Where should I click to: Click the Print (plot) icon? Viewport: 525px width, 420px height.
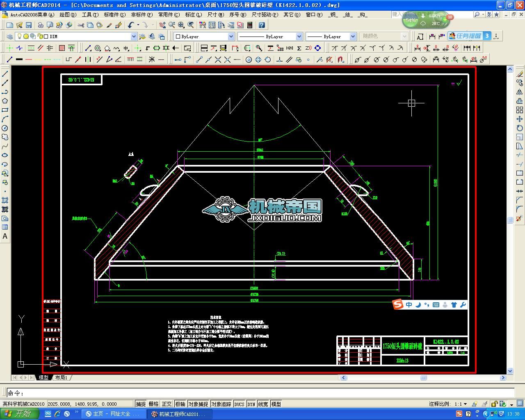click(41, 25)
